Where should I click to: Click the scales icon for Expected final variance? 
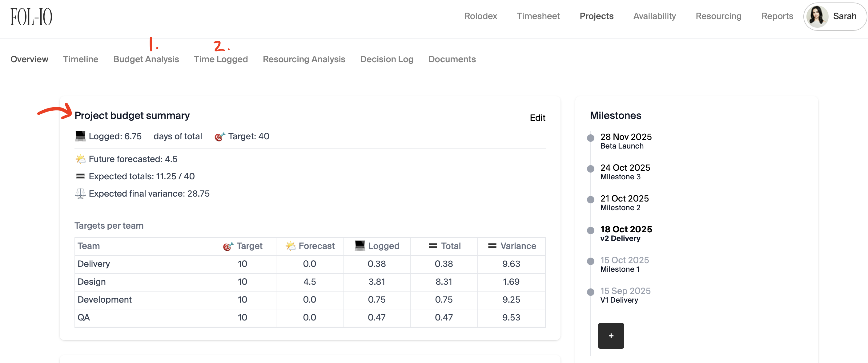[80, 194]
